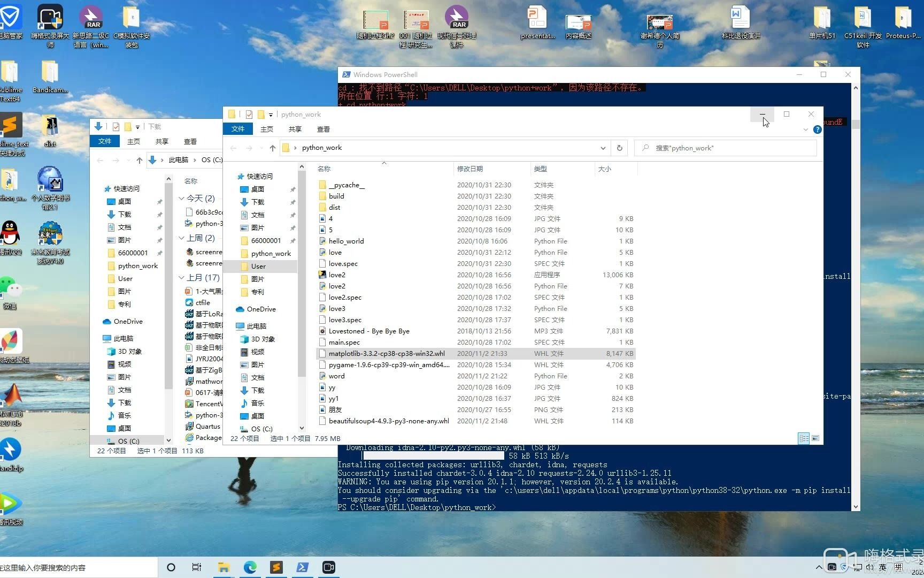Select the word Python file row
This screenshot has height=578, width=924.
[x=476, y=376]
